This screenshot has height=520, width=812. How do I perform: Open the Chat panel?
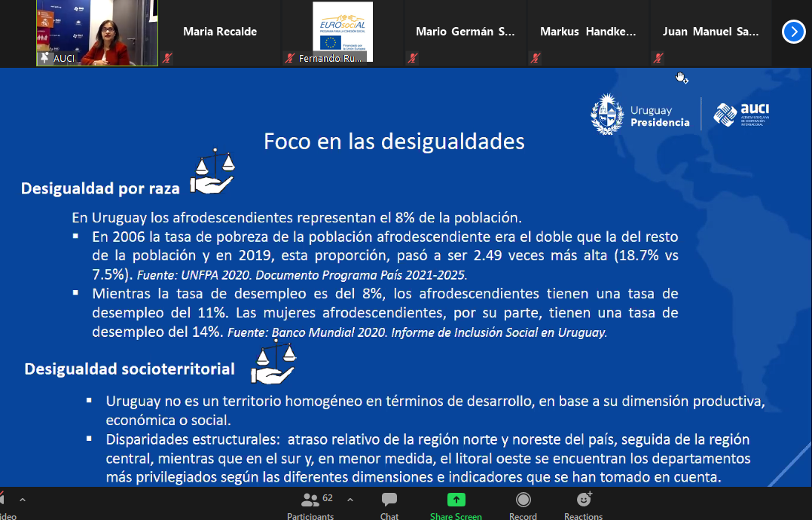(389, 500)
